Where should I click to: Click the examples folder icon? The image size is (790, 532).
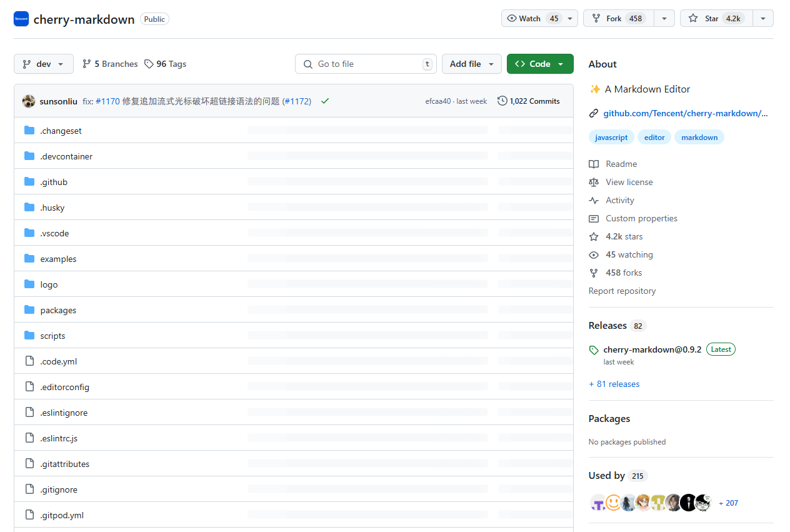click(x=29, y=259)
